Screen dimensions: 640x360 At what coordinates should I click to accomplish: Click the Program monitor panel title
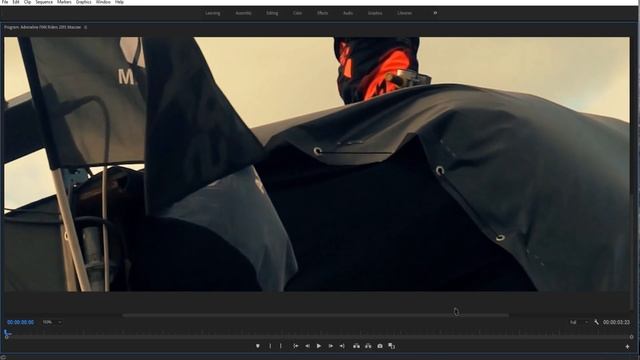pos(42,27)
